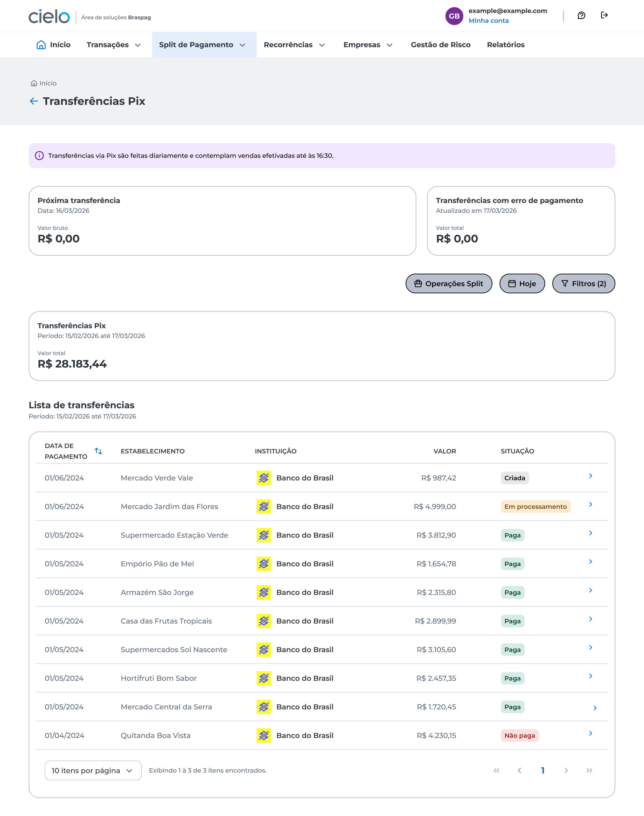Screen dimensions: 644x816
Task: Open details arrow for Quitanda Boa Vista
Action: (591, 733)
